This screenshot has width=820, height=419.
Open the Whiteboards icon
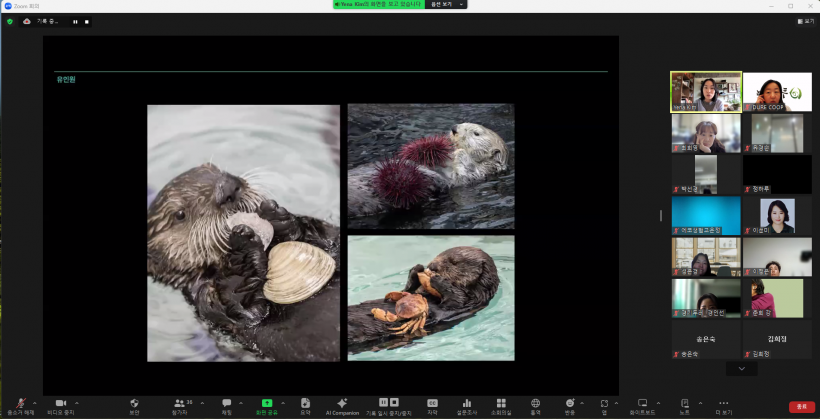(643, 403)
